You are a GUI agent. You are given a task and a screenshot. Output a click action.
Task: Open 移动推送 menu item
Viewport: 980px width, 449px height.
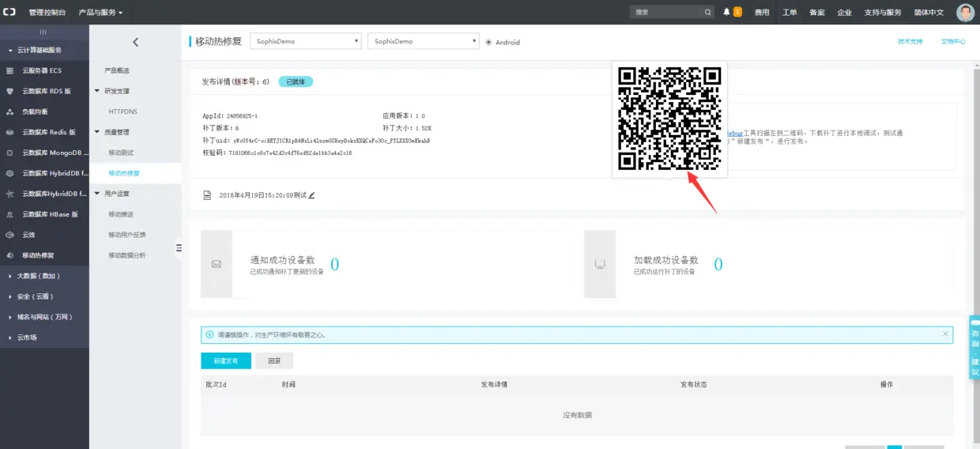click(122, 214)
